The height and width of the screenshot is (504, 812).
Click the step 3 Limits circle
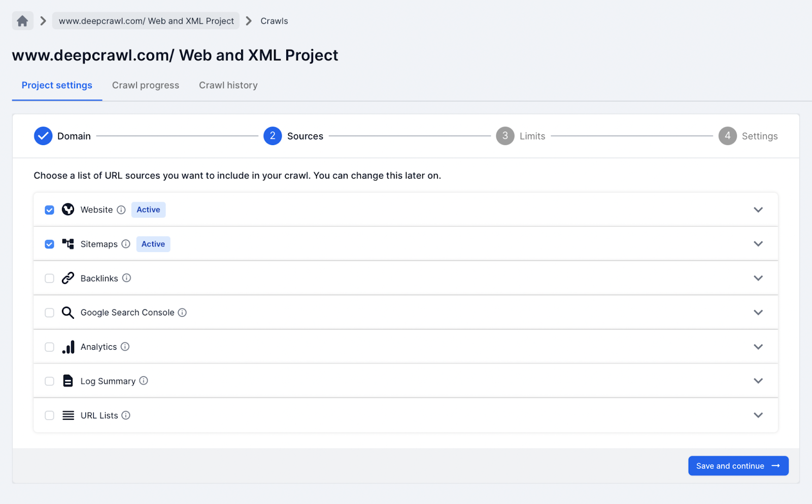pos(505,136)
